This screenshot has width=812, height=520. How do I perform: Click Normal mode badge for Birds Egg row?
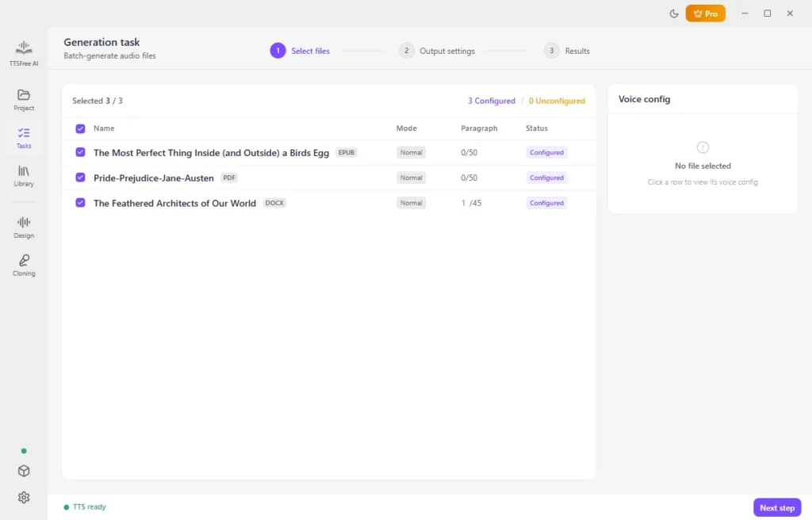coord(412,152)
